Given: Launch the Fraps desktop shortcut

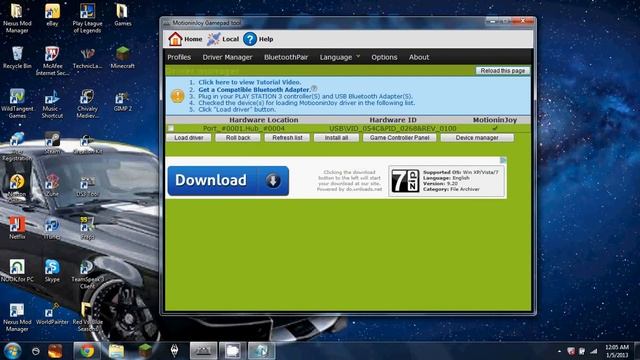Looking at the screenshot, I should point(87,228).
